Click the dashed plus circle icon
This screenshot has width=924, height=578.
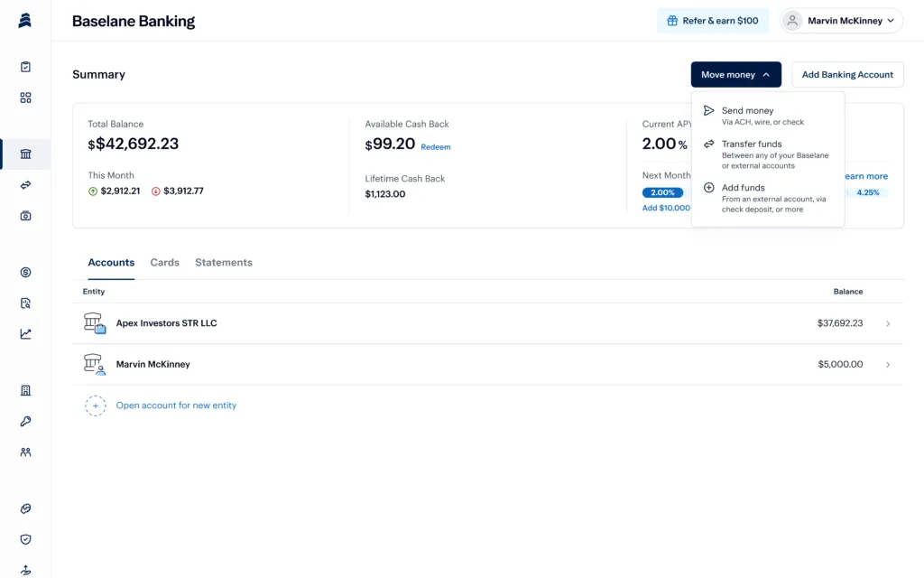coord(96,406)
